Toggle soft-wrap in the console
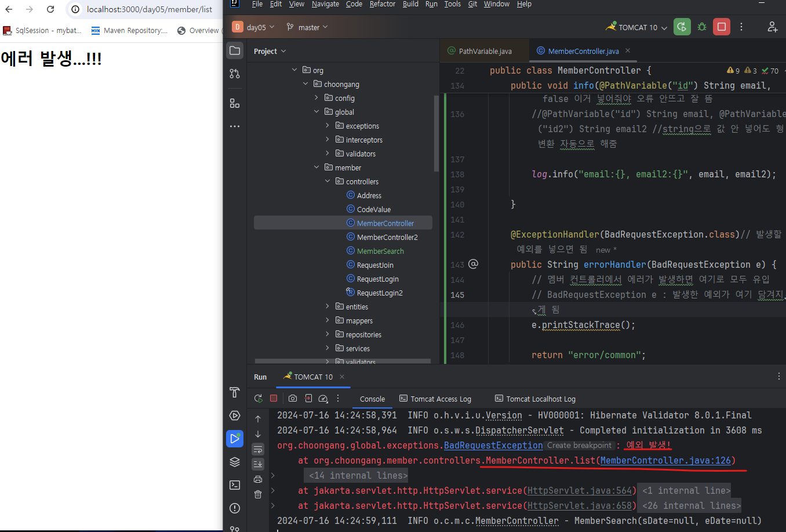This screenshot has height=532, width=786. [x=258, y=449]
